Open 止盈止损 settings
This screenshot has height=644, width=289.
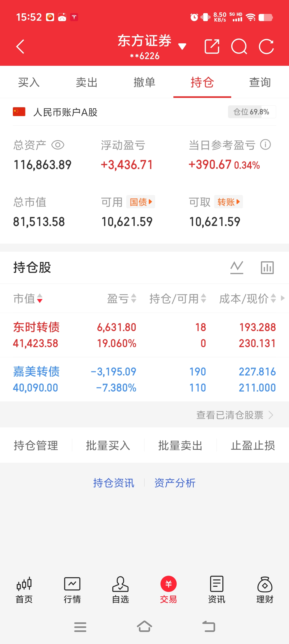(253, 446)
